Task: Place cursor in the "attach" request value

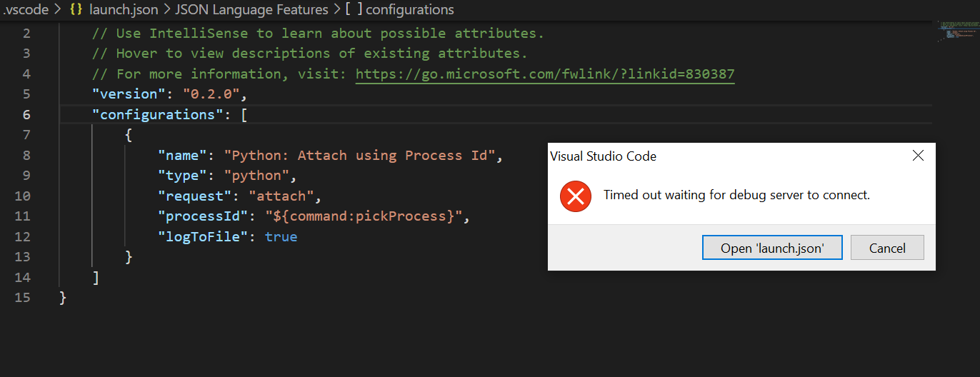Action: tap(281, 196)
